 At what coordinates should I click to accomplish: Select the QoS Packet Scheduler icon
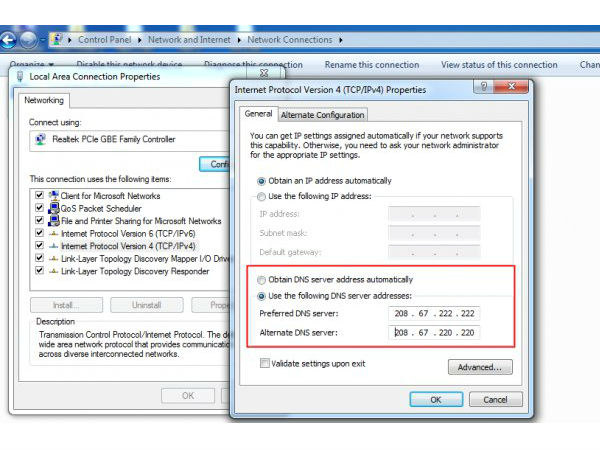click(x=53, y=208)
